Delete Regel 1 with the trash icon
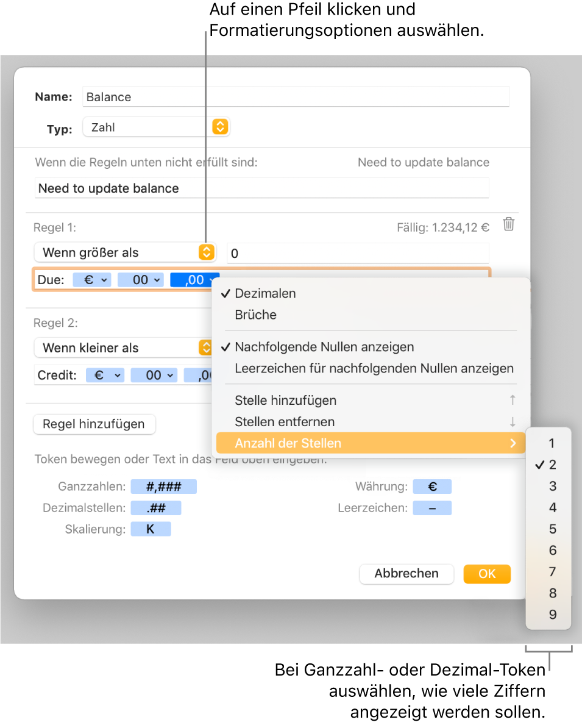The width and height of the screenshot is (582, 728). click(509, 224)
